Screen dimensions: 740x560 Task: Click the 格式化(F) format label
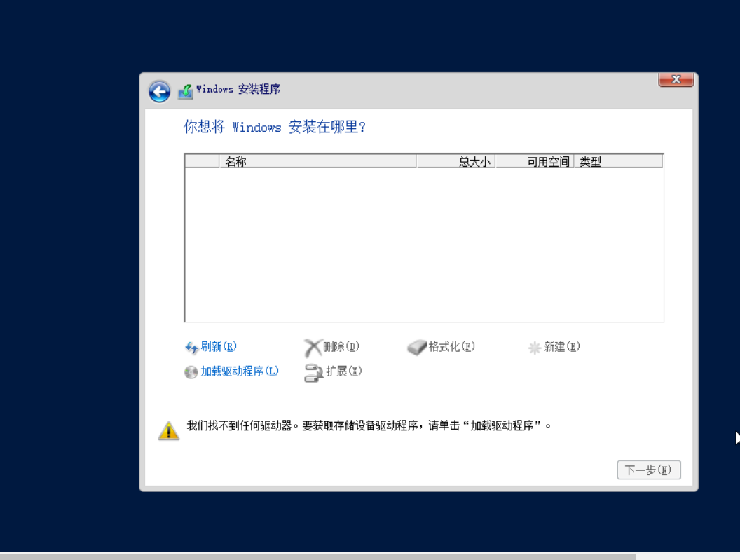click(452, 346)
